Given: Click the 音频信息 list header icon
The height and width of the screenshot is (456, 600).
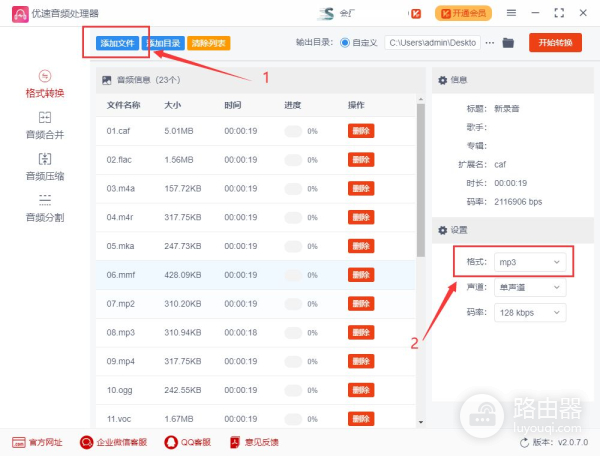Looking at the screenshot, I should (x=107, y=80).
